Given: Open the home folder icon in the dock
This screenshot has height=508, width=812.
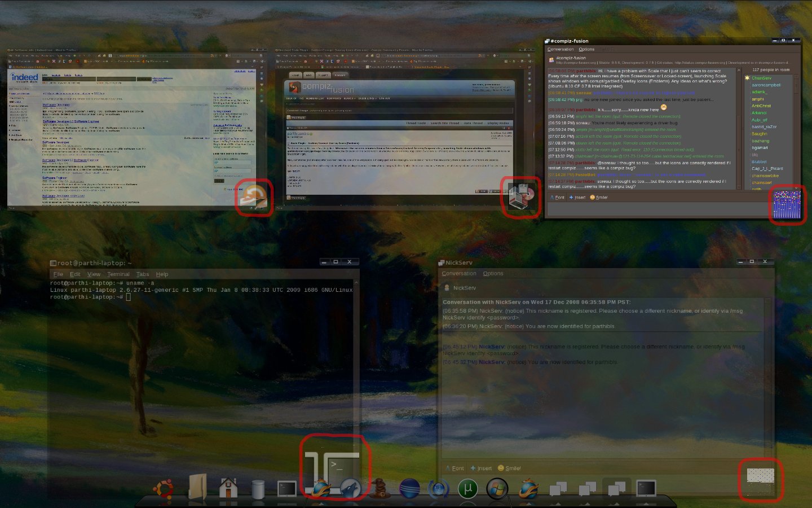Looking at the screenshot, I should 228,488.
